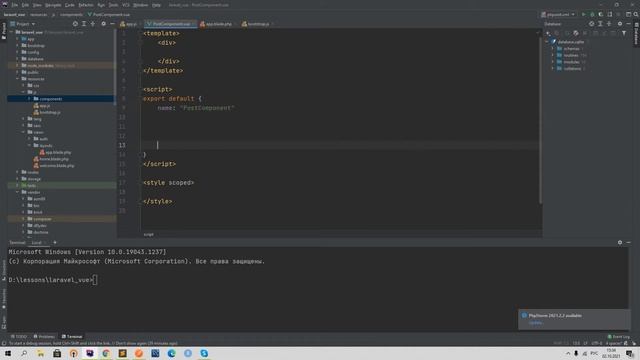The height and width of the screenshot is (360, 640).
Task: Expand the modules node in Database tree
Action: 553,62
